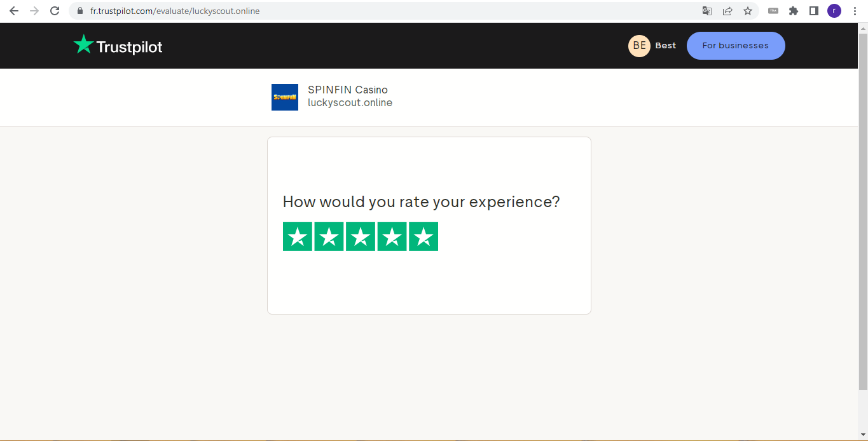Open the BE user avatar menu
The height and width of the screenshot is (441, 868).
(639, 46)
